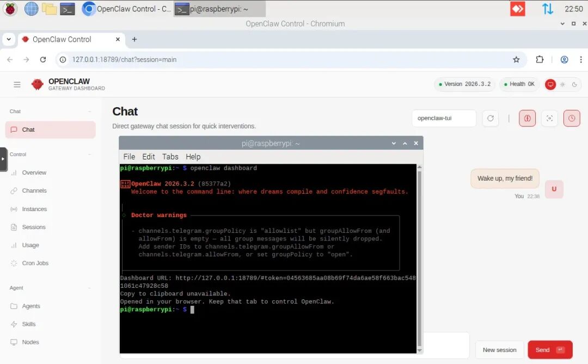Open the File menu in the terminal
The width and height of the screenshot is (588, 364).
tap(129, 157)
